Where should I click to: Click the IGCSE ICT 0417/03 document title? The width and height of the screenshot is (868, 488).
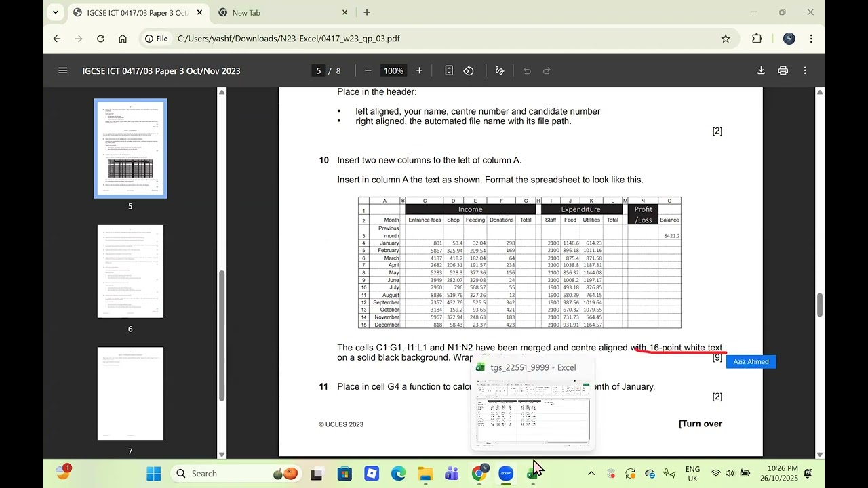pyautogui.click(x=161, y=70)
